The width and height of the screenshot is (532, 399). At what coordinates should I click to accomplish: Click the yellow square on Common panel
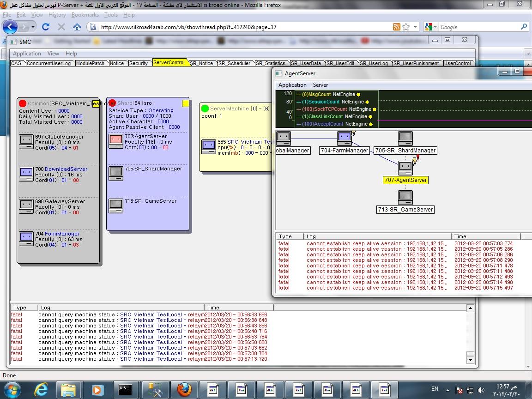(x=96, y=104)
